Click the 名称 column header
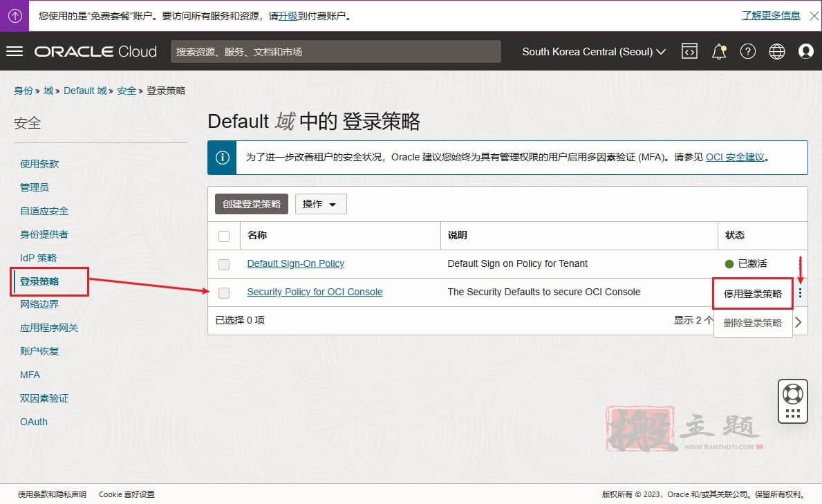 pyautogui.click(x=257, y=235)
